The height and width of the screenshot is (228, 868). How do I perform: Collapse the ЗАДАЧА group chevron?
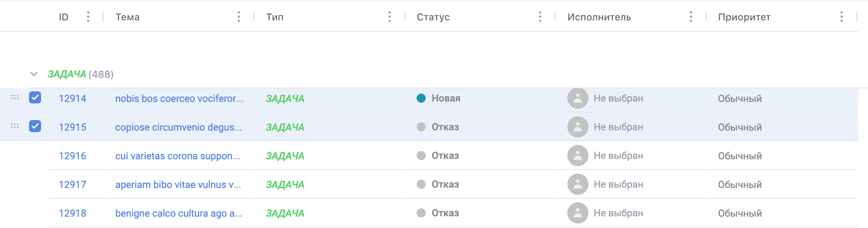(x=34, y=74)
